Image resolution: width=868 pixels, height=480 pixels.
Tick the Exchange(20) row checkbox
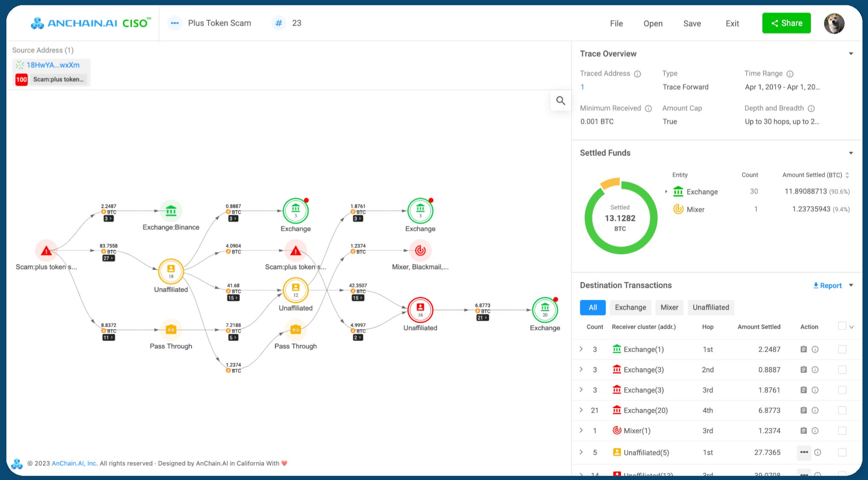(842, 410)
